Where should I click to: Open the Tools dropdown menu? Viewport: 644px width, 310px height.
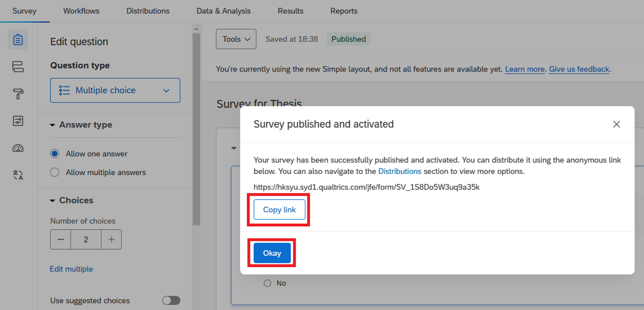pos(236,39)
